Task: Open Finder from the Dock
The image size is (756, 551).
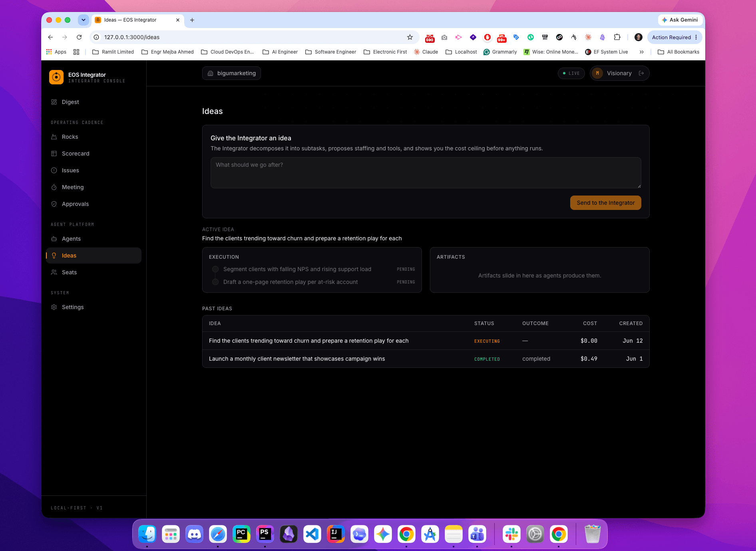Action: 147,534
